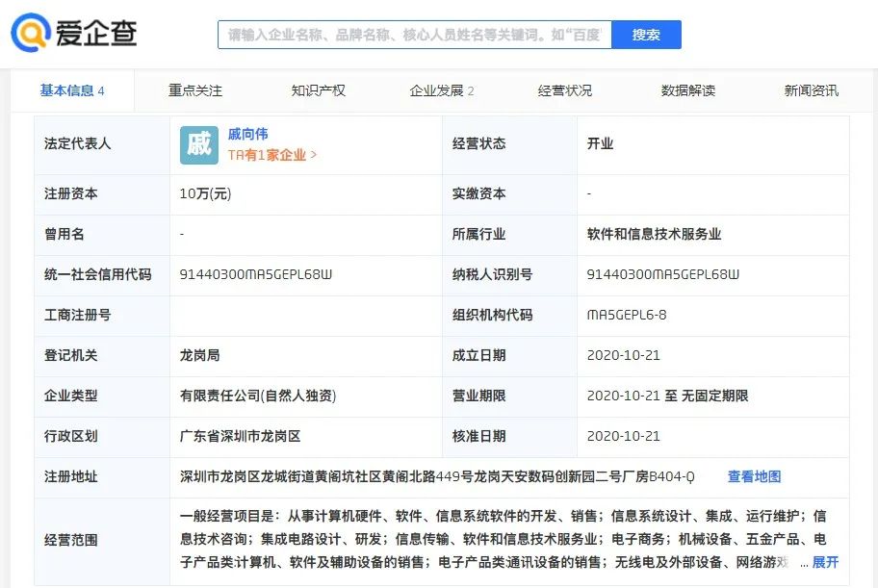Expand 经营范围 using the 展开 control

click(x=828, y=561)
